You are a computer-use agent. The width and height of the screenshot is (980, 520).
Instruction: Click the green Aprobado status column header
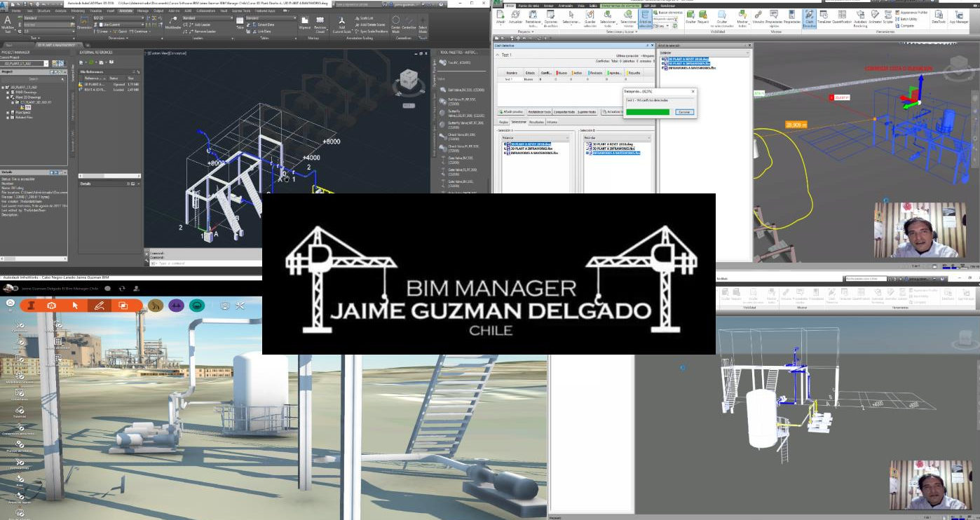pos(614,73)
